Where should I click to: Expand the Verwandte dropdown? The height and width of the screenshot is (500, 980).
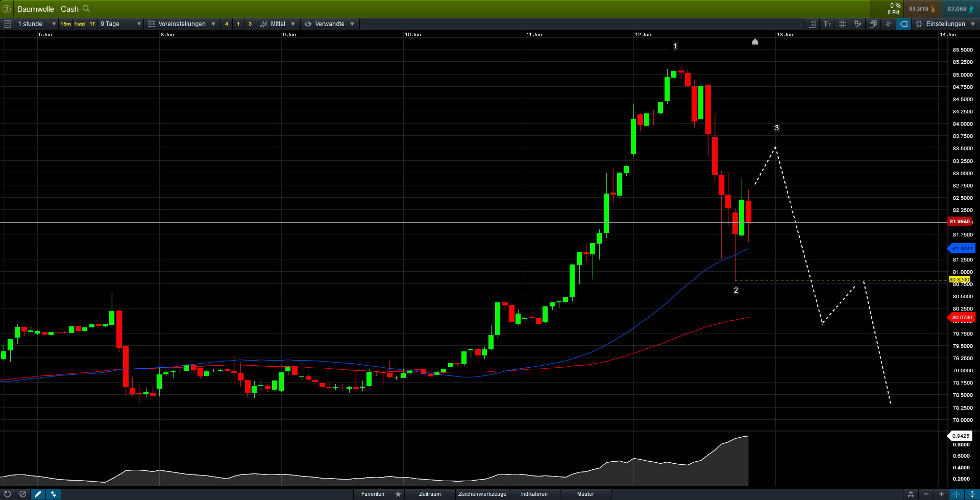[329, 23]
